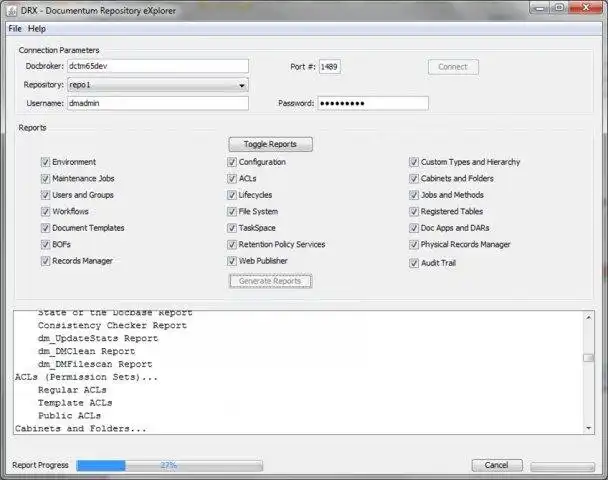Click the log scrollbar down arrow
608x480 pixels.
[x=589, y=428]
